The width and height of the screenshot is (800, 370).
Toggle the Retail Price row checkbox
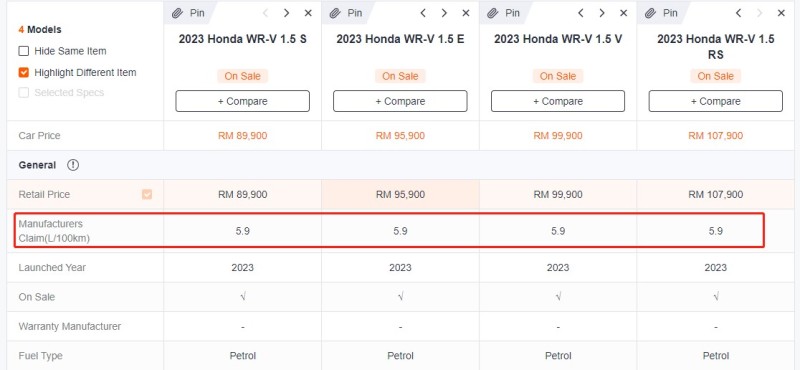(147, 194)
